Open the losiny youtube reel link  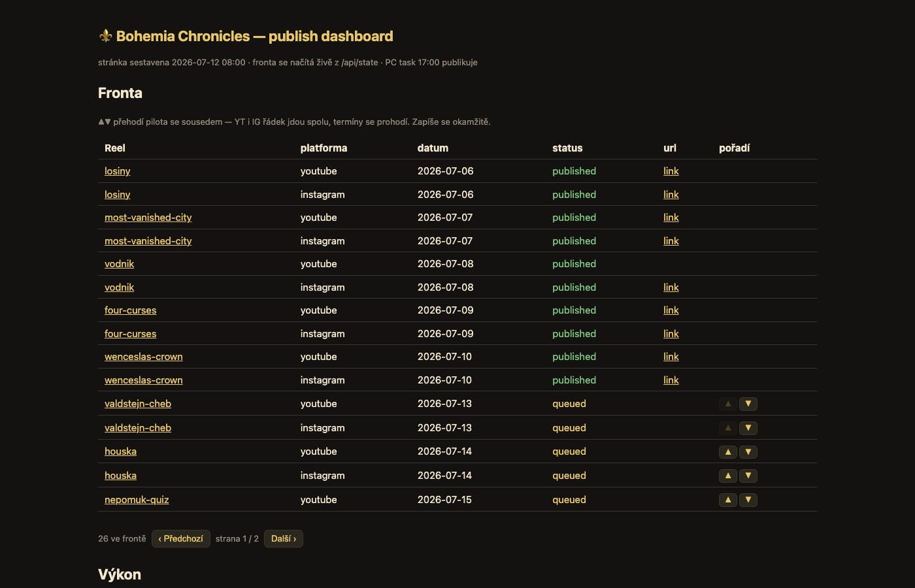(117, 171)
